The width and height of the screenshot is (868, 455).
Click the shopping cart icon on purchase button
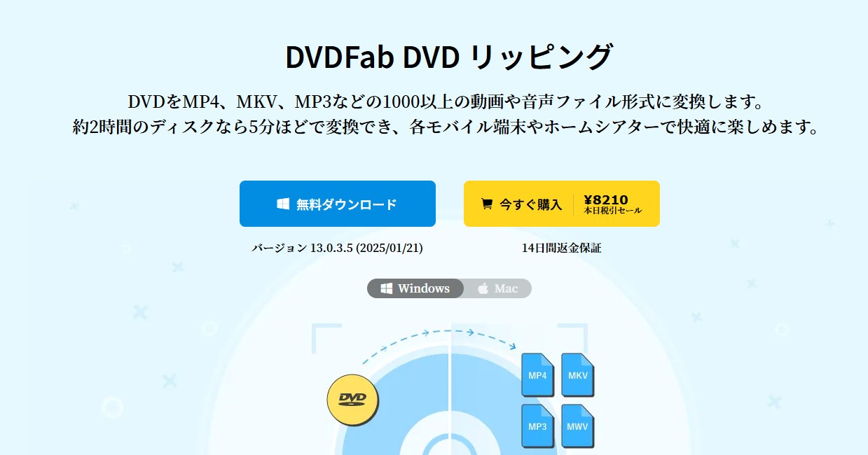click(x=486, y=204)
